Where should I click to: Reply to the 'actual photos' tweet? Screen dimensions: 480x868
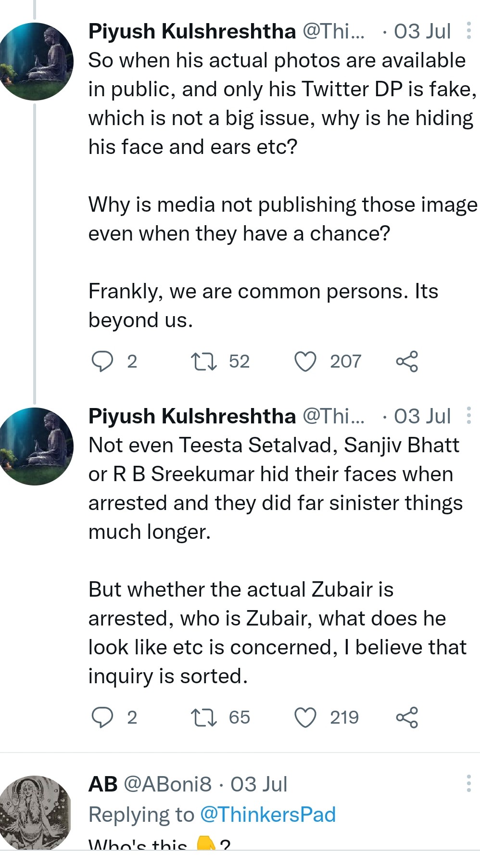point(102,361)
